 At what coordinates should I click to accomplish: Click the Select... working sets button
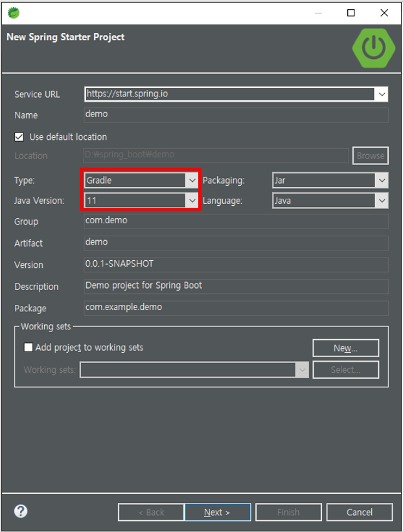(x=345, y=370)
